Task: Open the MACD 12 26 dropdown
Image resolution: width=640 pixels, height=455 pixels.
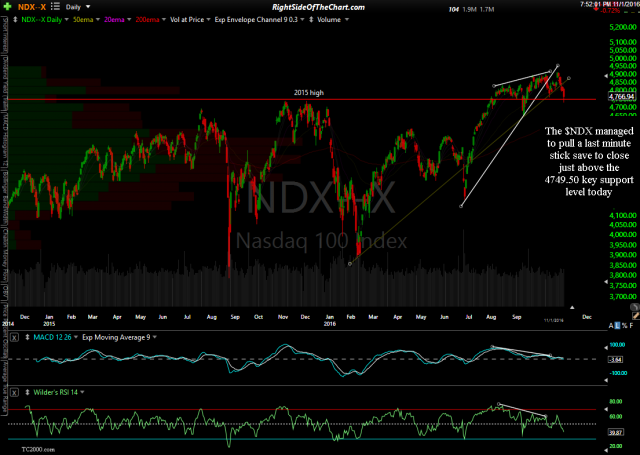Action: click(x=76, y=337)
